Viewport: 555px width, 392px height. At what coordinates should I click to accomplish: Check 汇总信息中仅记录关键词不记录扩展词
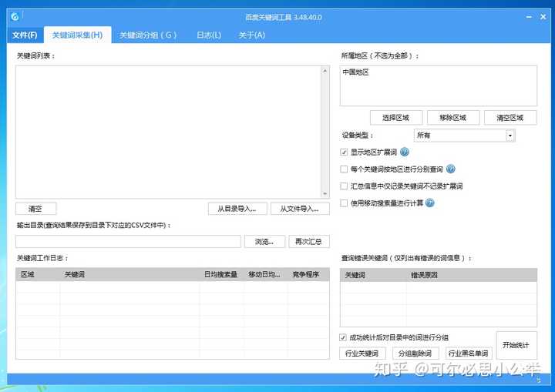point(344,186)
